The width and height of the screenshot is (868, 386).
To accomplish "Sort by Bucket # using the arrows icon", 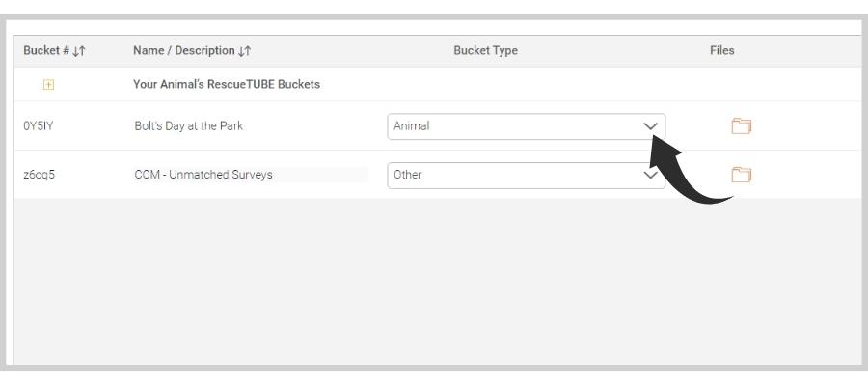I will click(x=79, y=51).
